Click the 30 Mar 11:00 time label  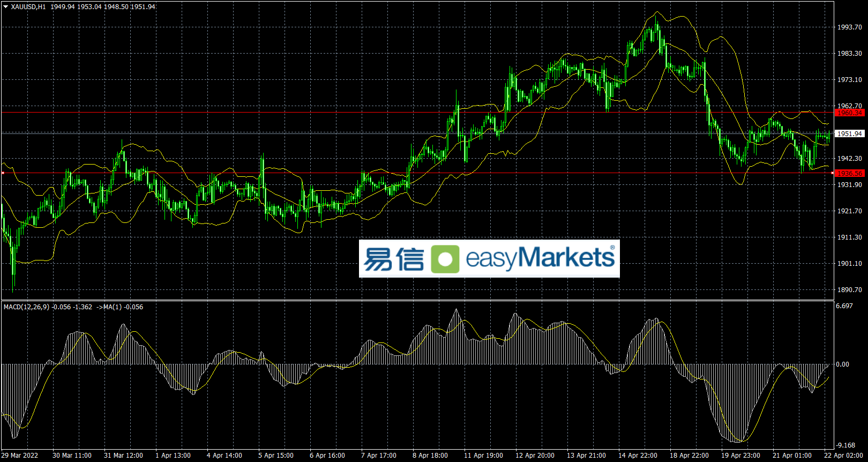point(72,456)
